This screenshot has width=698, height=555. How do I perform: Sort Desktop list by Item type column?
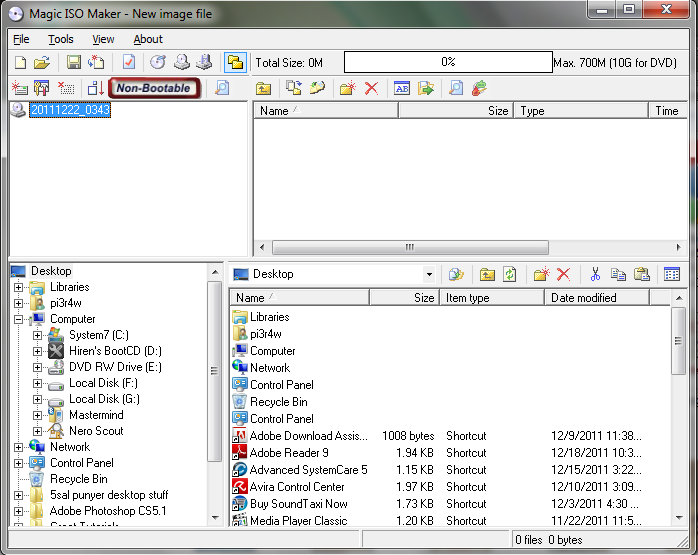click(492, 298)
